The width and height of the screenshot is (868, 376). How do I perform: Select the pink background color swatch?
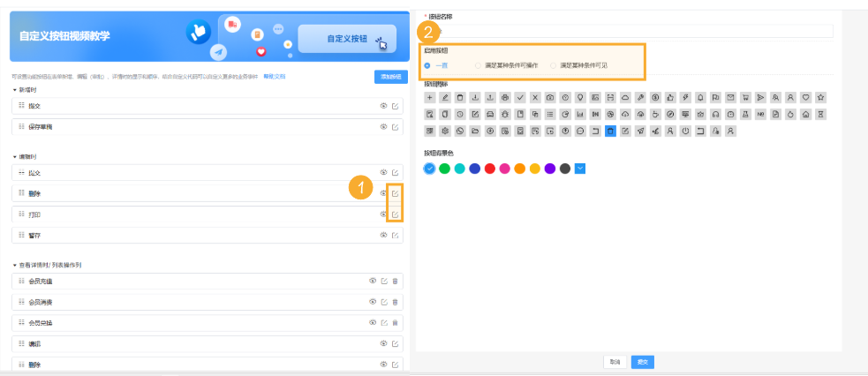click(505, 169)
